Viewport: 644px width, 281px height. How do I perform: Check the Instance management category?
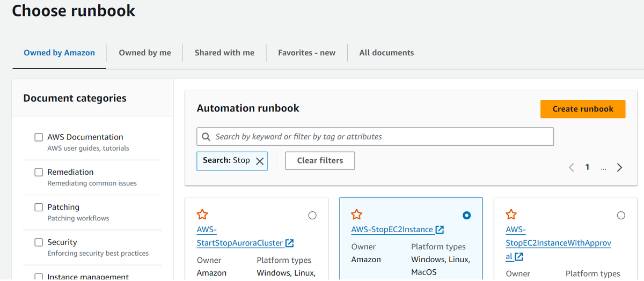[x=39, y=277]
